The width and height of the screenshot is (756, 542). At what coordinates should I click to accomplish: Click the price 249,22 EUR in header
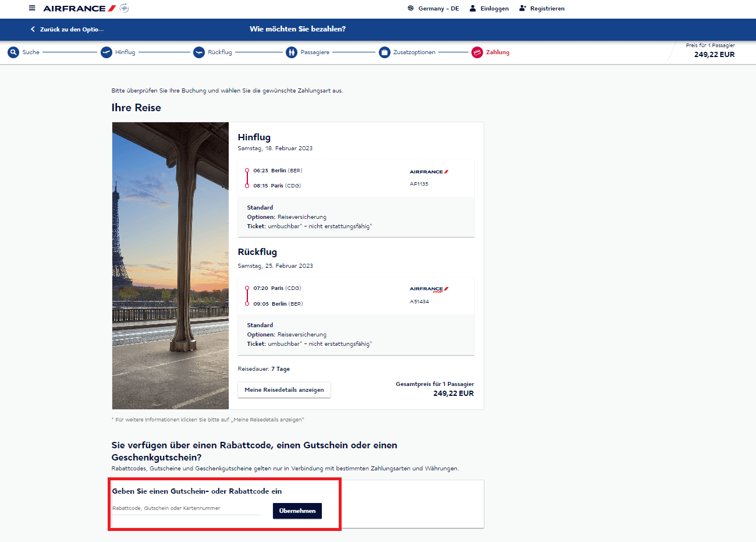[714, 55]
